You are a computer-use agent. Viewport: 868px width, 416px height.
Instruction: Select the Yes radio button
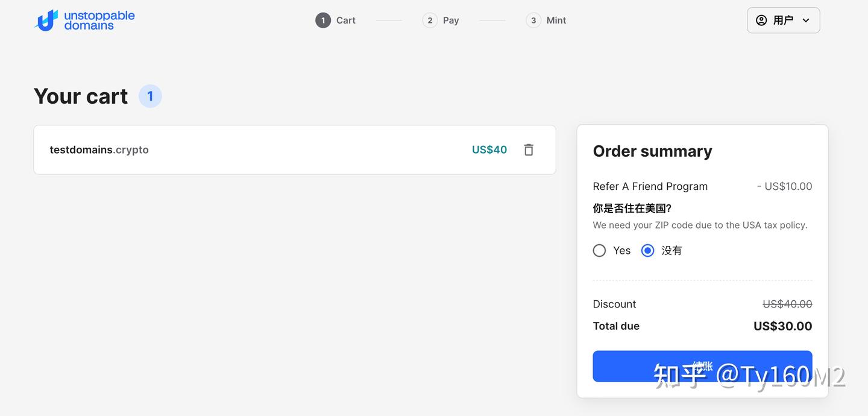599,251
